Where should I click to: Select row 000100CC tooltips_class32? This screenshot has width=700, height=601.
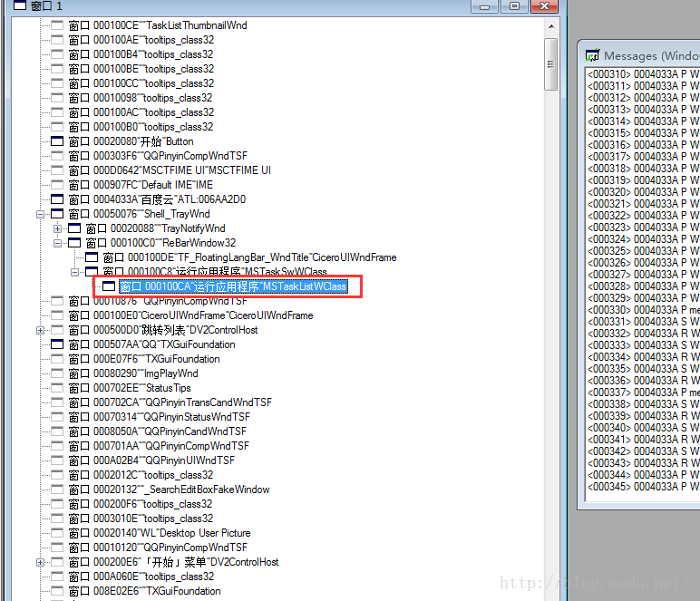(x=141, y=83)
